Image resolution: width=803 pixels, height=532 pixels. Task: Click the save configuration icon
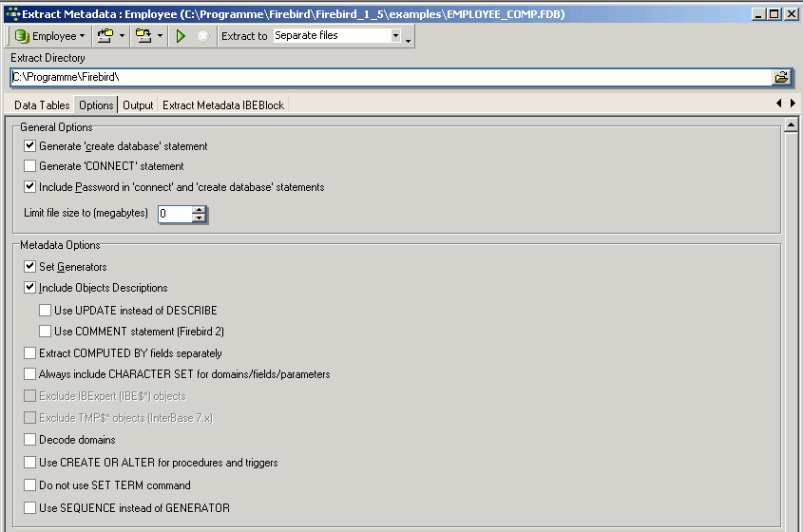tap(143, 36)
